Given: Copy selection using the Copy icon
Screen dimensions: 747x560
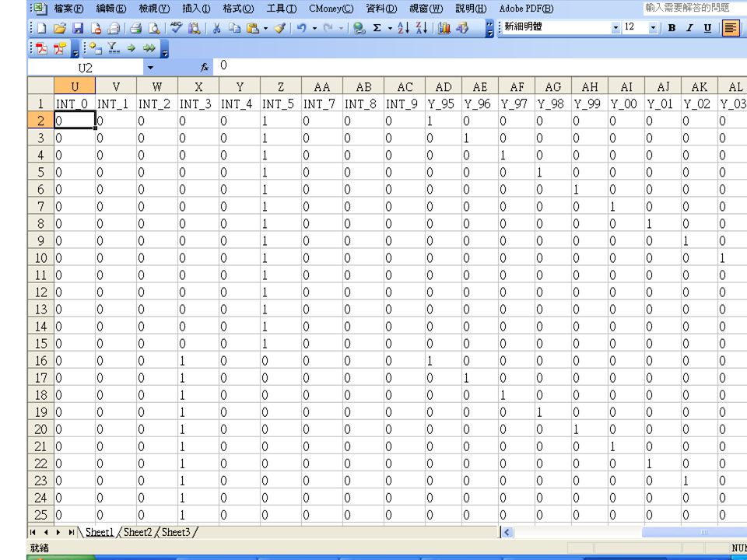Looking at the screenshot, I should 234,29.
